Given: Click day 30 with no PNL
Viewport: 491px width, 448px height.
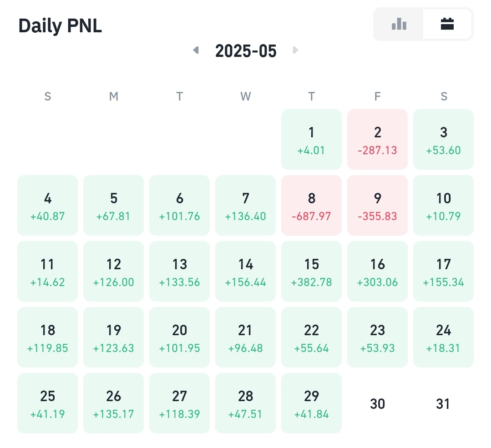Looking at the screenshot, I should (x=377, y=403).
